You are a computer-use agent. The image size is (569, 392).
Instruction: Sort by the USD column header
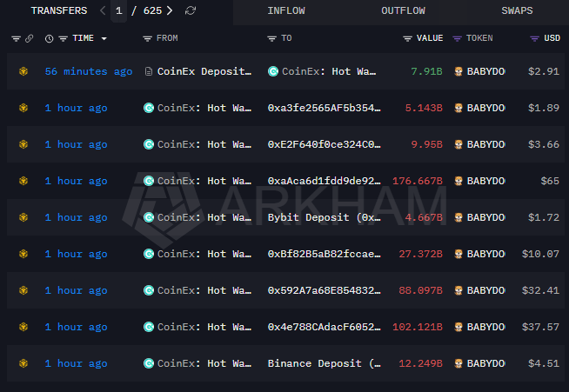tap(552, 38)
